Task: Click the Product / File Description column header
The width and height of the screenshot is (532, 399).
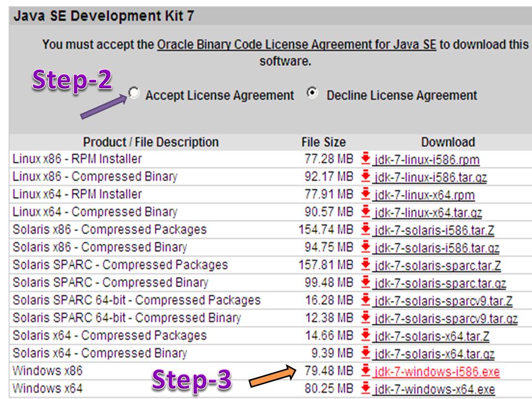Action: click(x=151, y=142)
